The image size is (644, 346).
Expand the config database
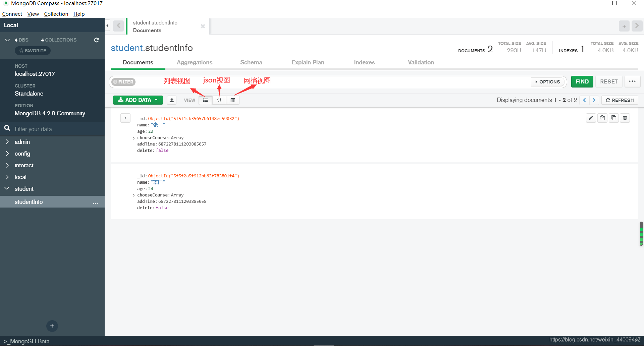pos(7,154)
